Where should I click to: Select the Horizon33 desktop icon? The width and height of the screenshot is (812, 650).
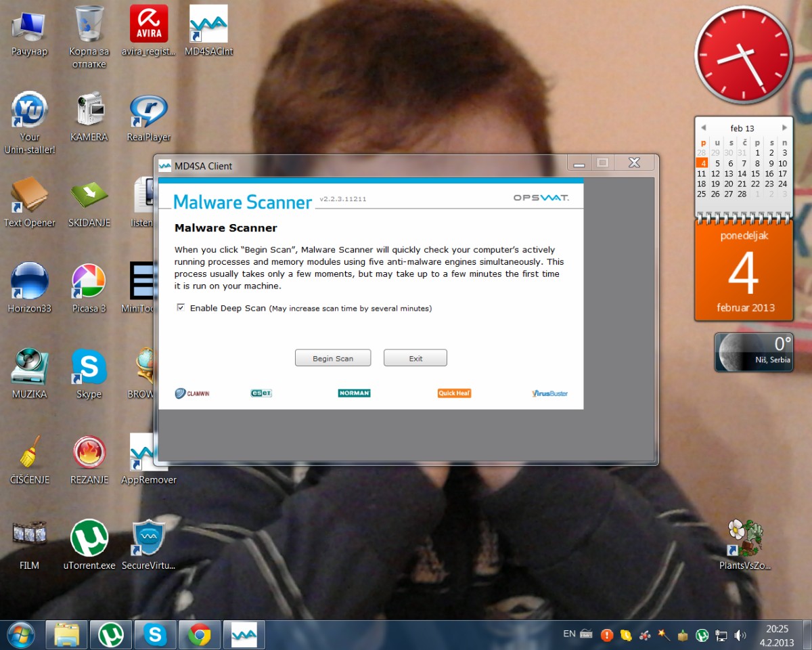coord(29,288)
